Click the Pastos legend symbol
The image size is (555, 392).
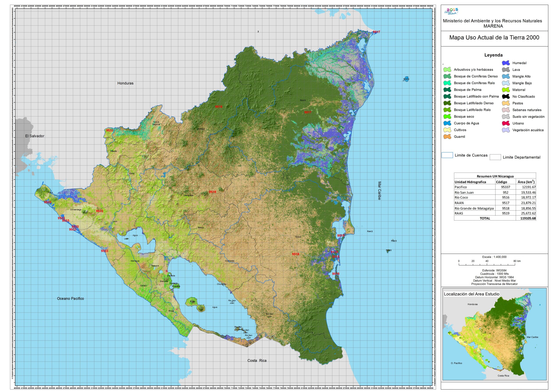pyautogui.click(x=506, y=103)
